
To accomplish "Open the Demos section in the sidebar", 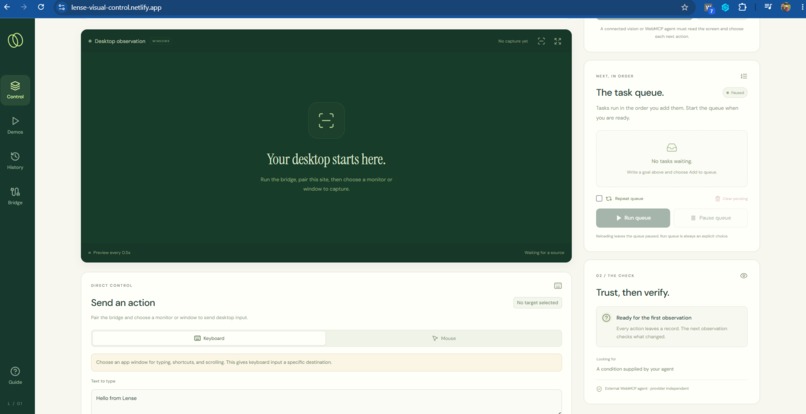I will click(x=15, y=125).
